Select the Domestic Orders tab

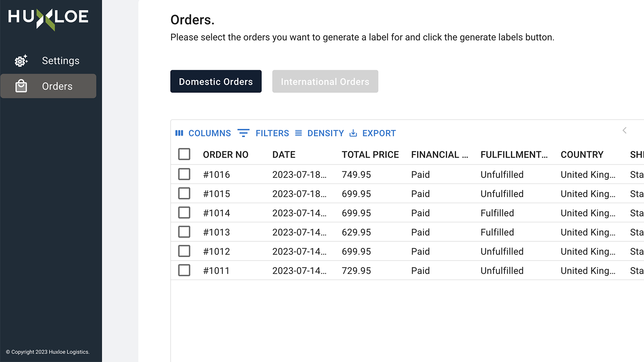(x=216, y=81)
